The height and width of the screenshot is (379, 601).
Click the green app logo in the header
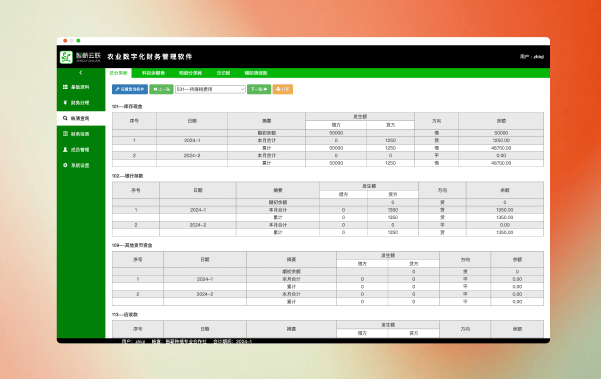(66, 57)
